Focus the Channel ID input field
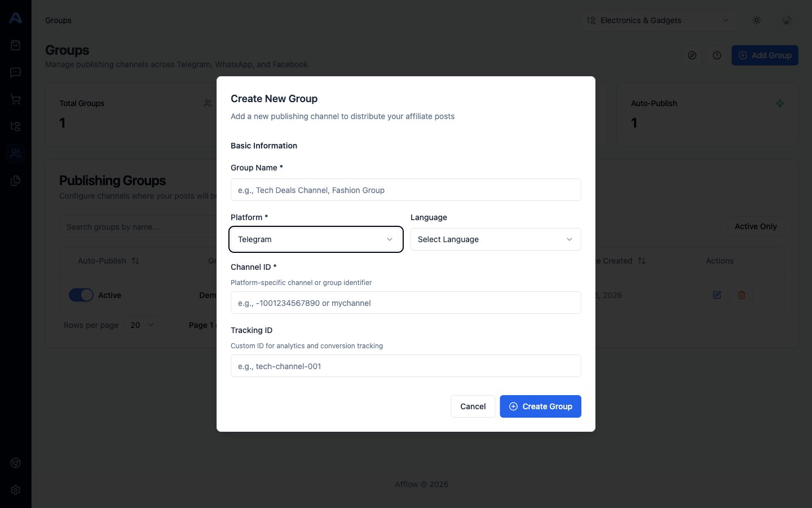 point(406,303)
